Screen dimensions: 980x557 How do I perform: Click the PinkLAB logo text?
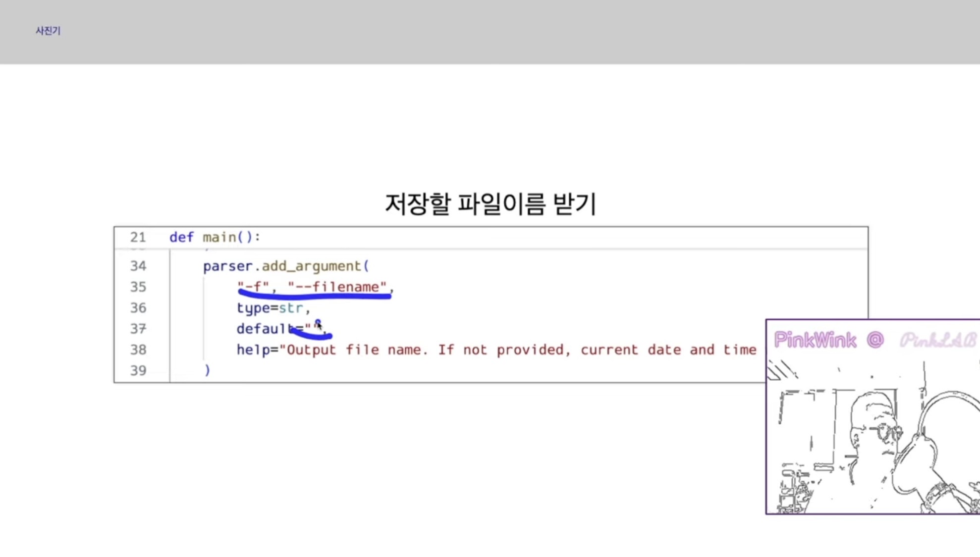point(937,340)
